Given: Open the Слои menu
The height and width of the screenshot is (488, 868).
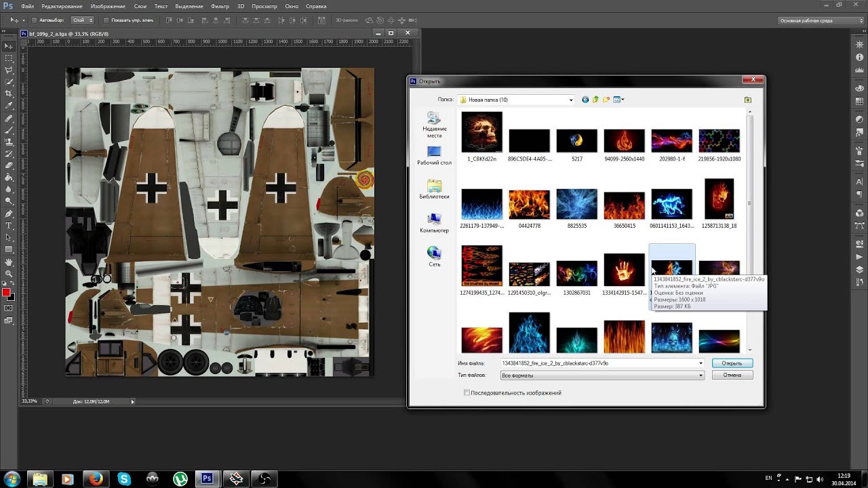Looking at the screenshot, I should pos(140,6).
